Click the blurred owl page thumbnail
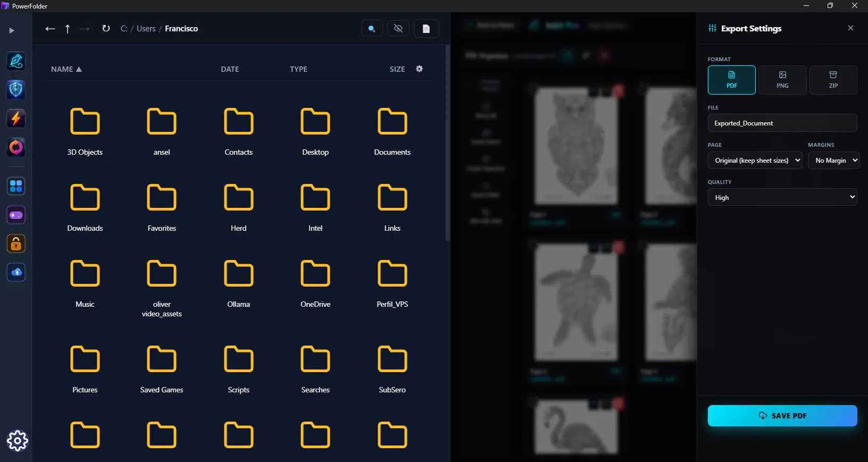This screenshot has width=868, height=462. [577, 146]
